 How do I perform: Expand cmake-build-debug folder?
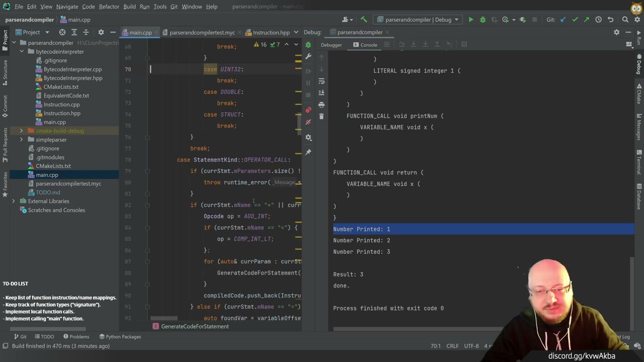click(x=22, y=131)
